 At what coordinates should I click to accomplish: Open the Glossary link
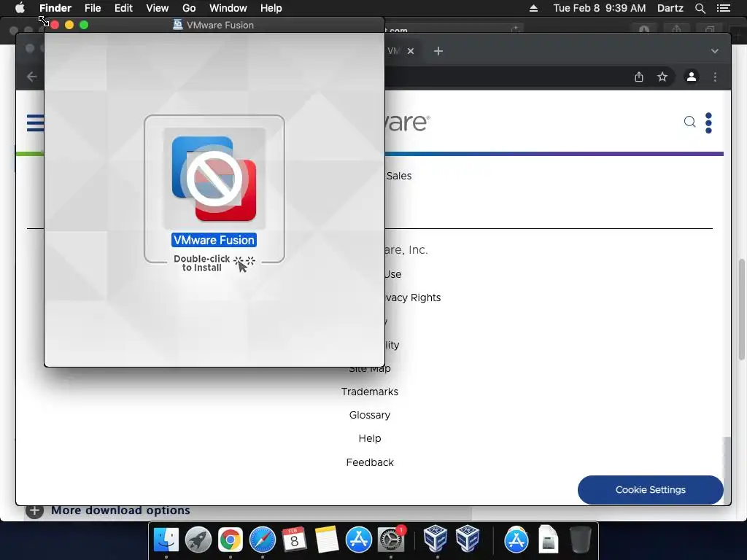(370, 415)
